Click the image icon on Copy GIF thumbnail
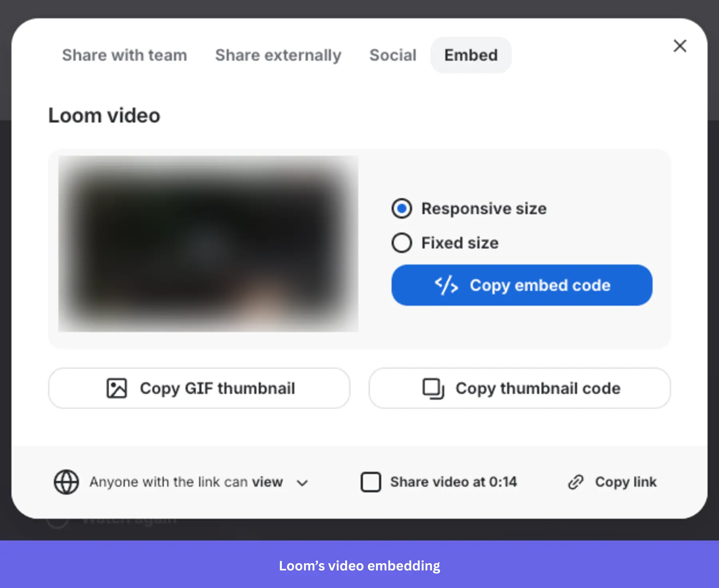This screenshot has height=588, width=719. (x=117, y=388)
